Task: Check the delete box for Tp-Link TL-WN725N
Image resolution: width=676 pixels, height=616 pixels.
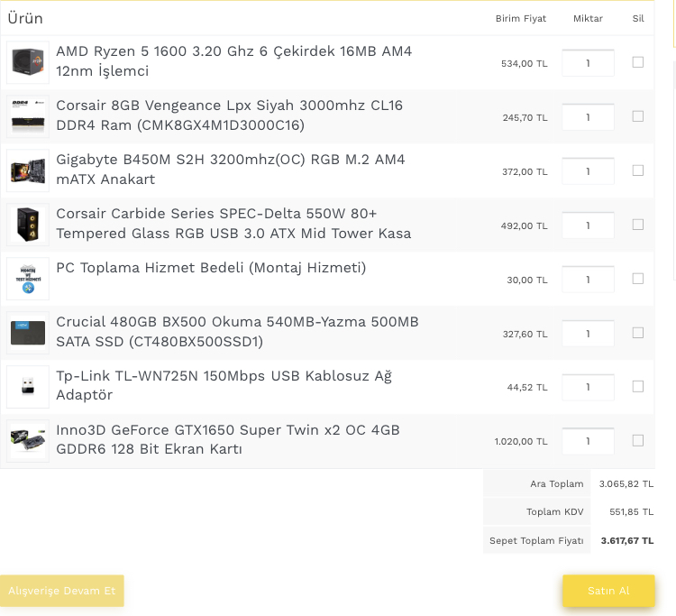Action: tap(637, 387)
